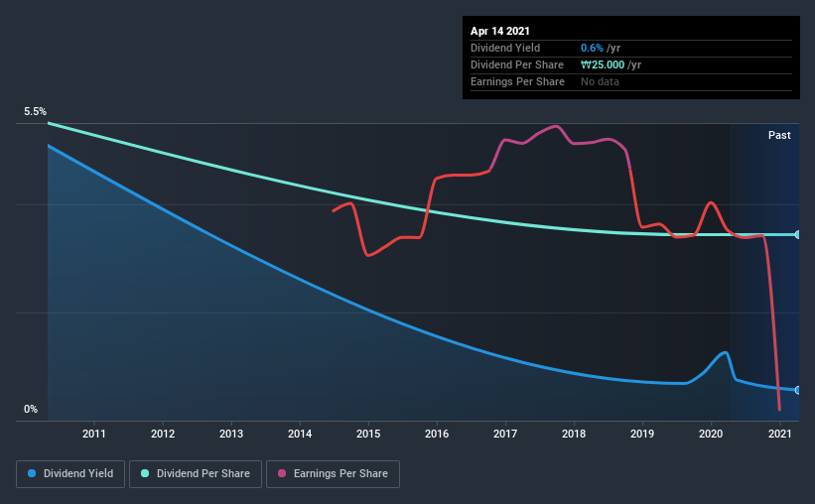Click the red Earnings Per Share peak near 2020
Screen dimensions: 815x504
[x=711, y=202]
